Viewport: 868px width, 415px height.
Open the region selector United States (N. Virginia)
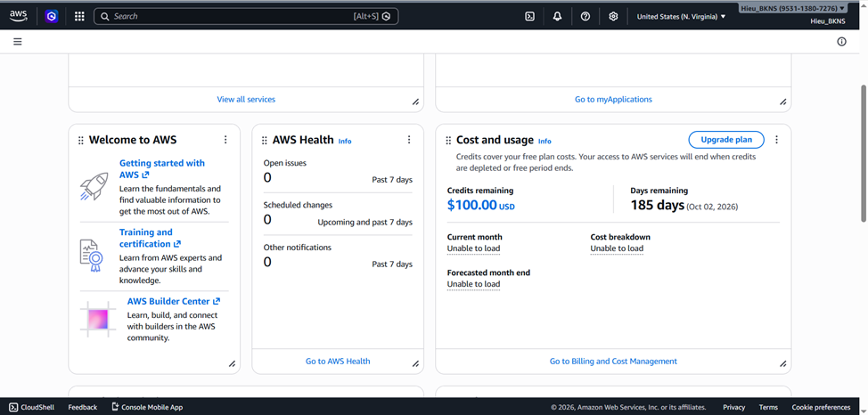[x=681, y=17]
